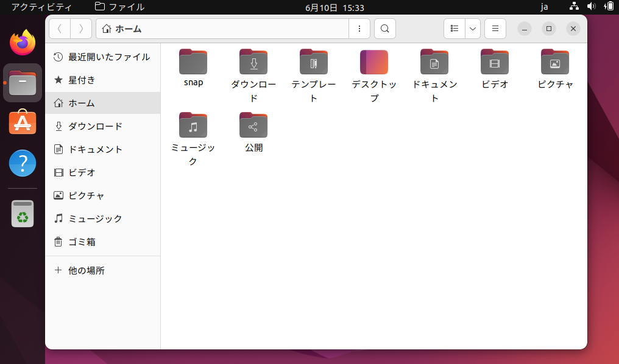
Task: Go to ピクチャ in the sidebar
Action: (103, 195)
